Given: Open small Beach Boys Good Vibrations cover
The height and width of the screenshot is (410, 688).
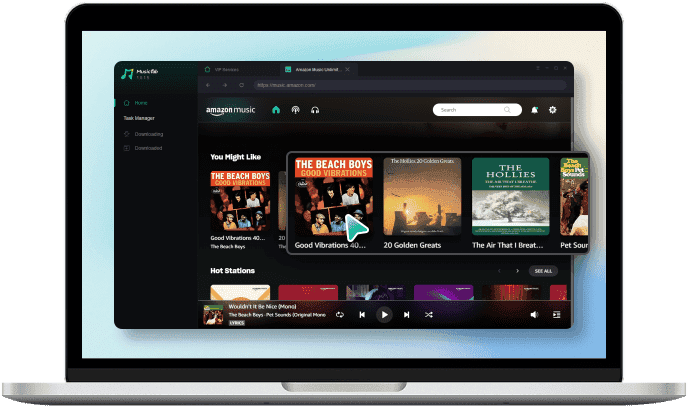Looking at the screenshot, I should click(240, 201).
